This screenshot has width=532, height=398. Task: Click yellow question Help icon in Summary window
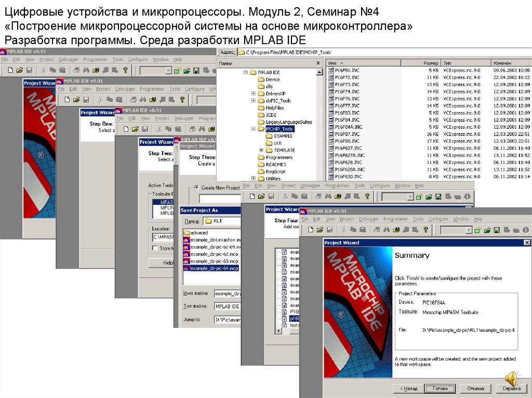point(425,230)
